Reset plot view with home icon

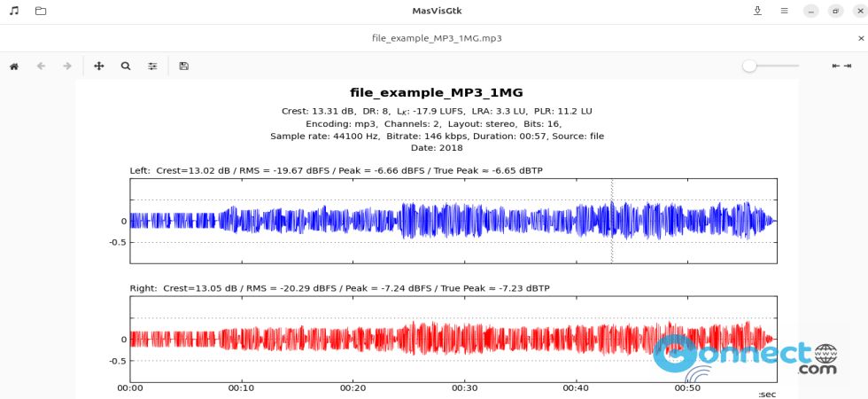click(x=14, y=66)
